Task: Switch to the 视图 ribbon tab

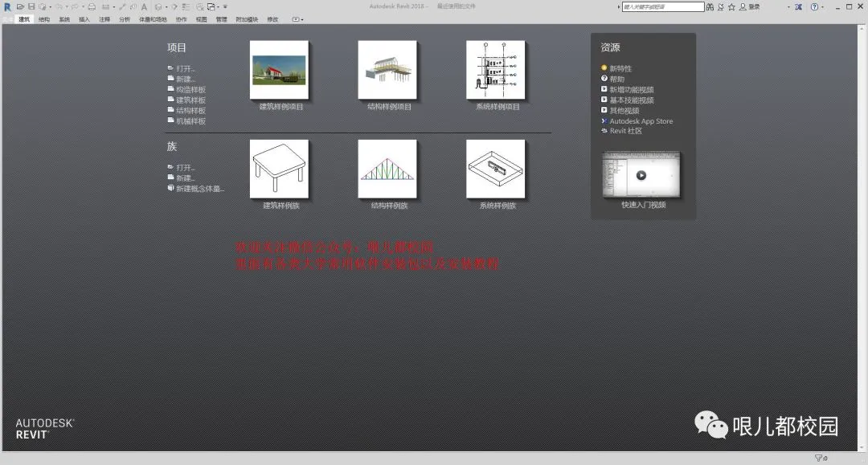Action: tap(202, 19)
